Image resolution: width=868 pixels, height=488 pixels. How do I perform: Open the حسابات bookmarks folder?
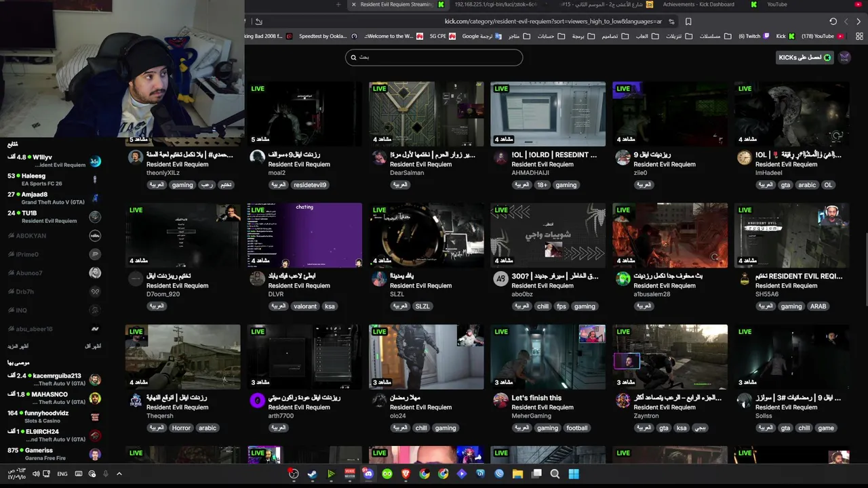tap(550, 36)
